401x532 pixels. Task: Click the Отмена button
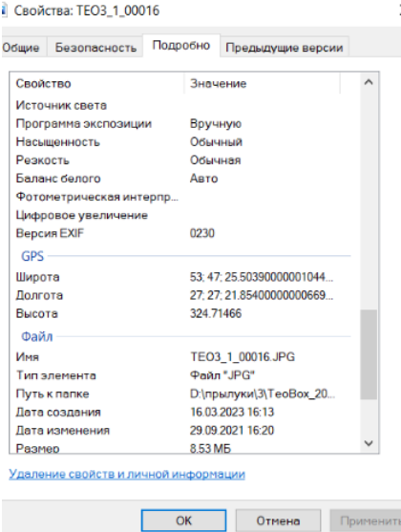click(x=278, y=521)
